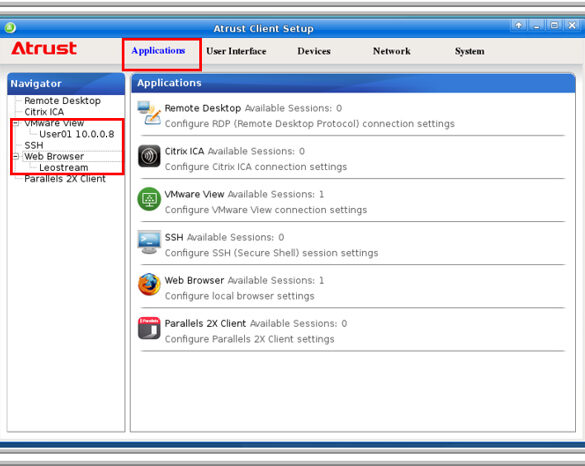The image size is (585, 466).
Task: Open the Citrix ICA title link
Action: [x=184, y=151]
